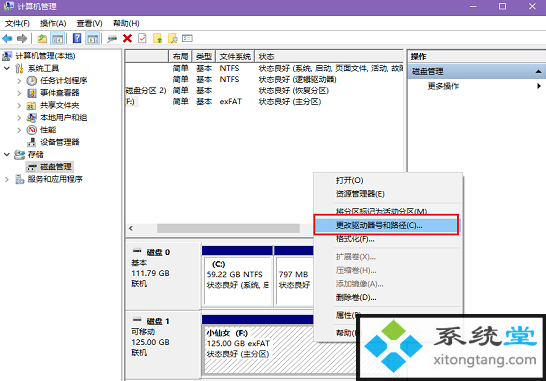Click the red X delete toolbar icon
The image size is (546, 381).
[127, 38]
